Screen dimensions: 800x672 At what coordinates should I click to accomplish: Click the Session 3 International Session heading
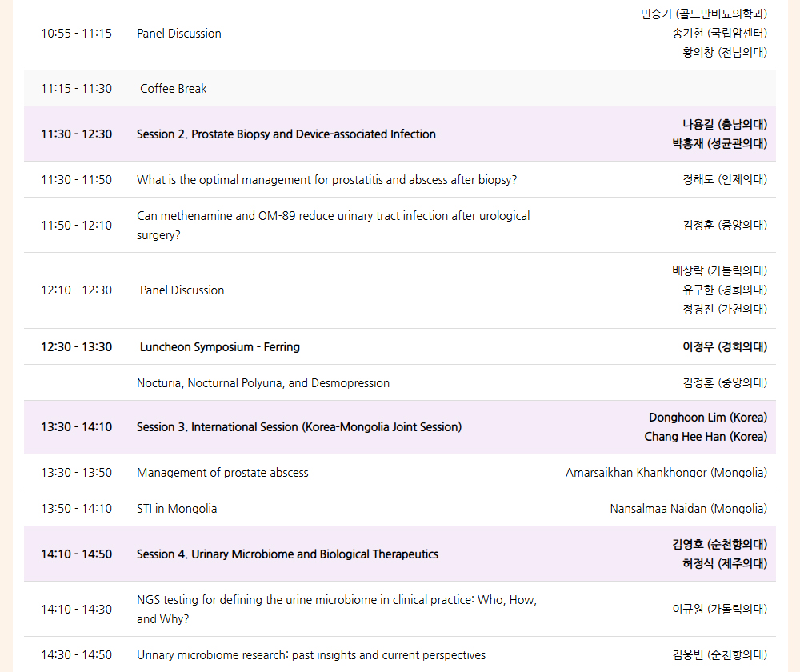[298, 427]
